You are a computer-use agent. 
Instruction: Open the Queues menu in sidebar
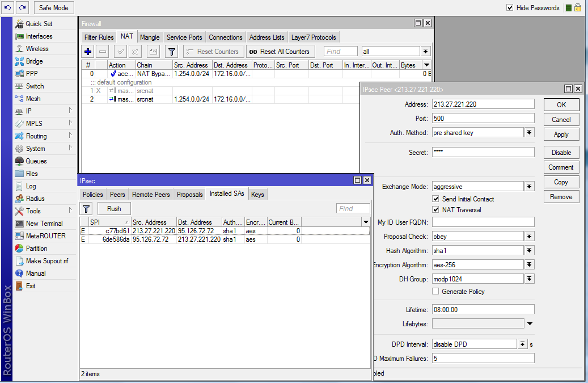click(x=36, y=161)
